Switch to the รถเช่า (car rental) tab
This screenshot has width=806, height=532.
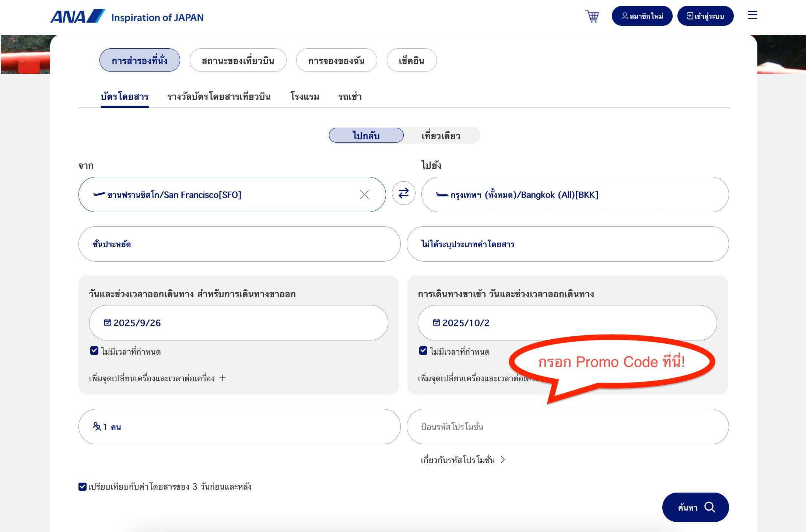click(350, 97)
